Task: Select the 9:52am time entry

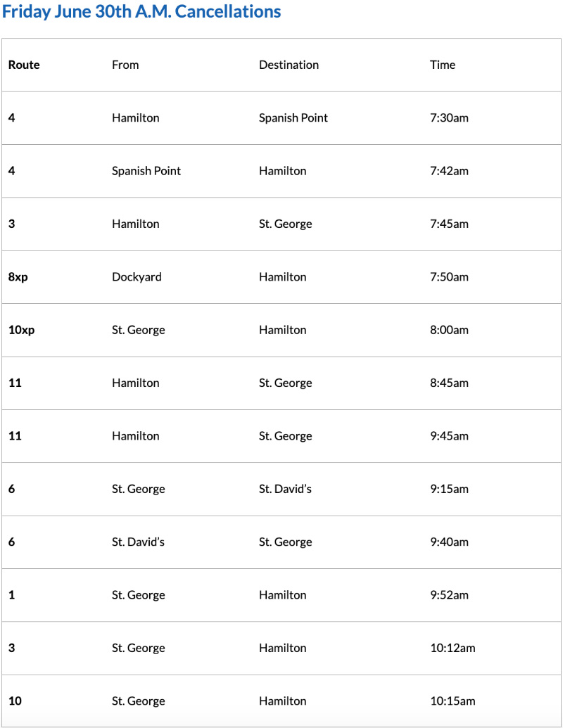Action: coord(449,595)
